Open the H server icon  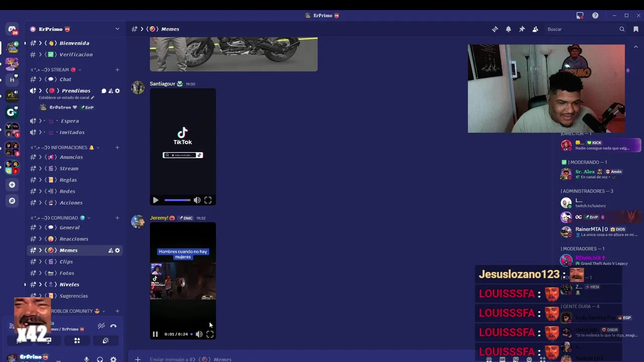[x=12, y=79]
